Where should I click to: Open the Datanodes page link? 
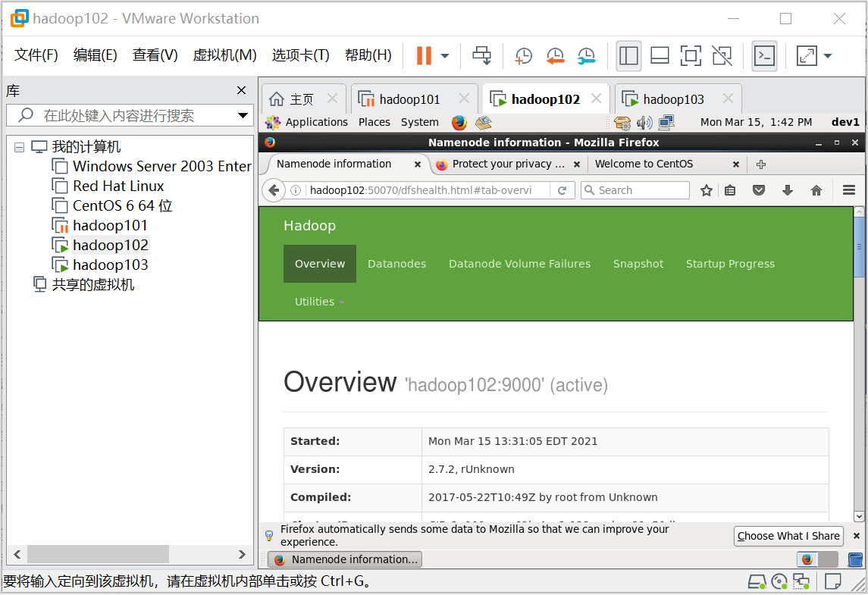tap(397, 264)
